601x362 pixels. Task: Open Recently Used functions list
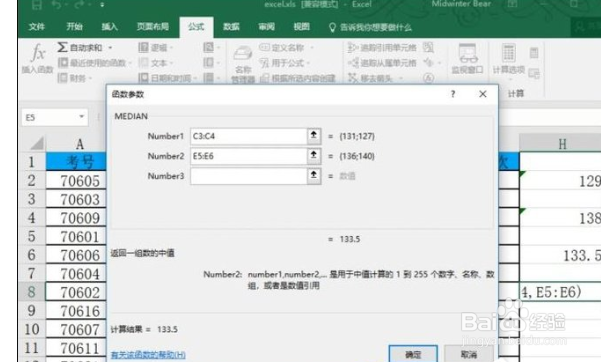[x=95, y=63]
